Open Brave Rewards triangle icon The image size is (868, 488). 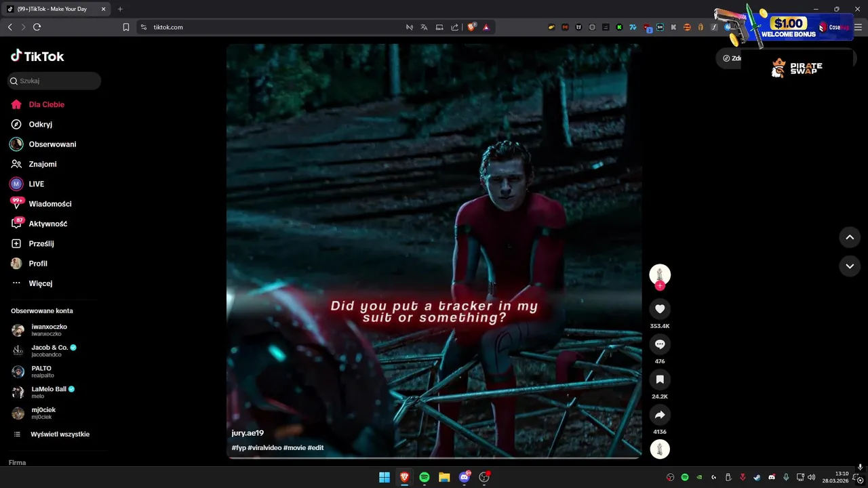coord(486,27)
